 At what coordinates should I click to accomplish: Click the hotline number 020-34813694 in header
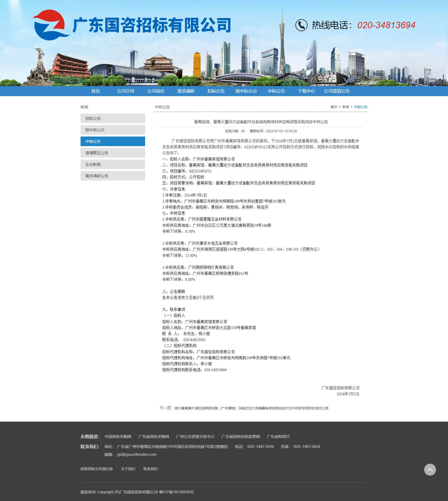click(386, 25)
